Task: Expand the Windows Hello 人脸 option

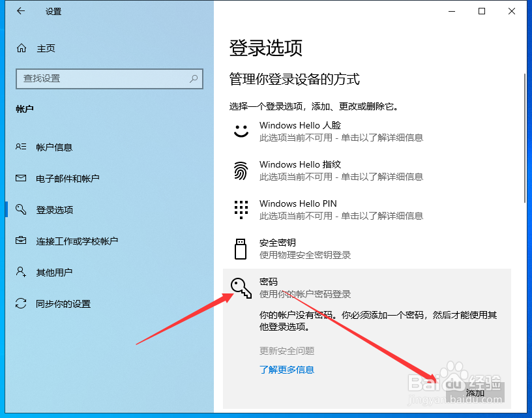Action: [x=367, y=131]
